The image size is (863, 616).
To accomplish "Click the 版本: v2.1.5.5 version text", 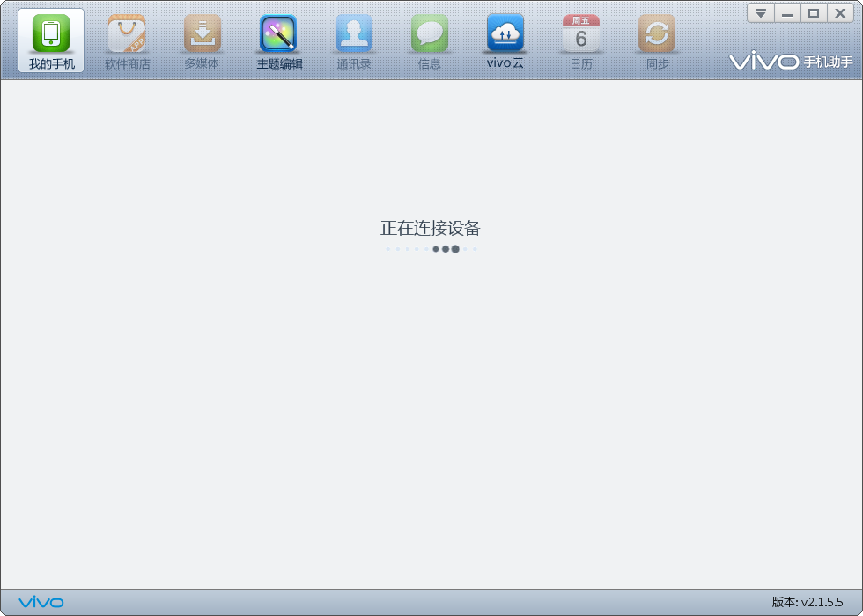I will click(x=808, y=602).
